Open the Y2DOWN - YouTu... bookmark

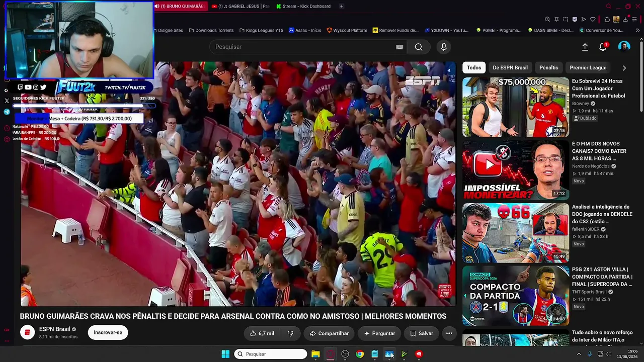click(446, 30)
